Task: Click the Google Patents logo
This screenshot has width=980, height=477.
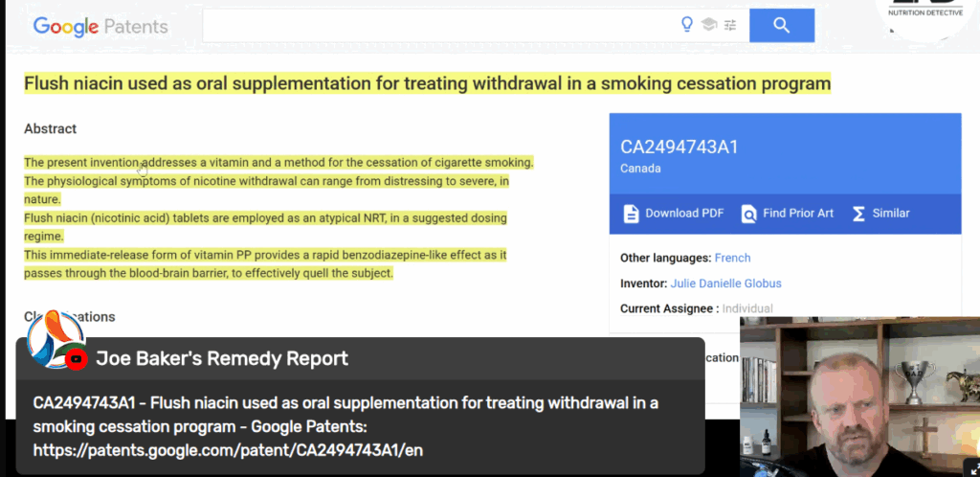Action: 100,26
